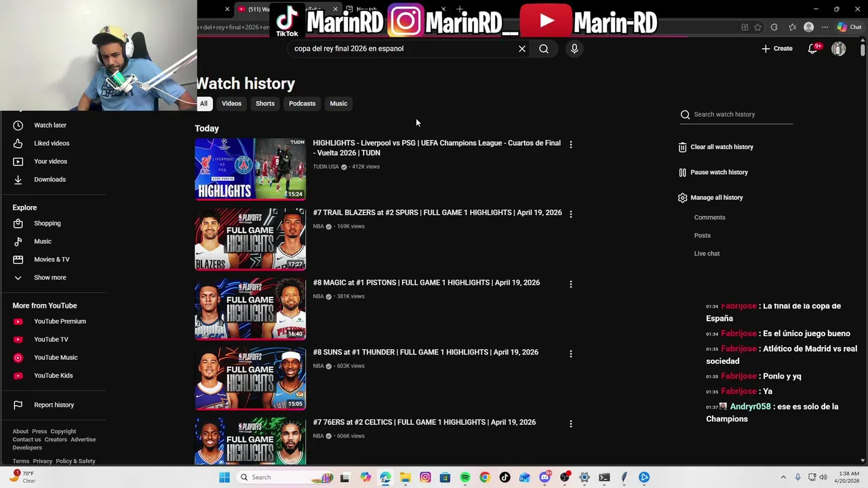
Task: Add page to favorites with star icon
Action: [x=757, y=27]
